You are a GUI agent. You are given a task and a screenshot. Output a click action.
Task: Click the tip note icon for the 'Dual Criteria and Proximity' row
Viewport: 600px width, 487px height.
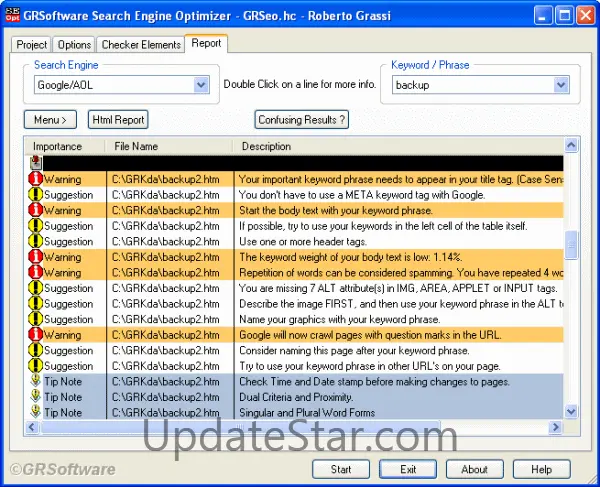click(x=36, y=397)
